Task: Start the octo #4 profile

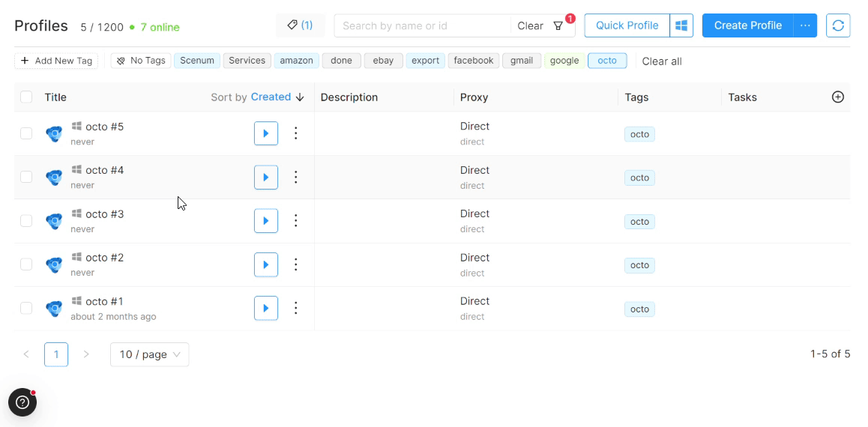Action: pyautogui.click(x=265, y=177)
